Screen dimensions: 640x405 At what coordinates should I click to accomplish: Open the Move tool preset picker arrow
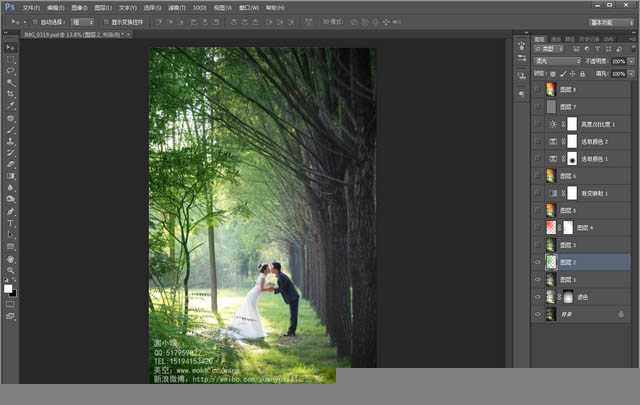25,22
